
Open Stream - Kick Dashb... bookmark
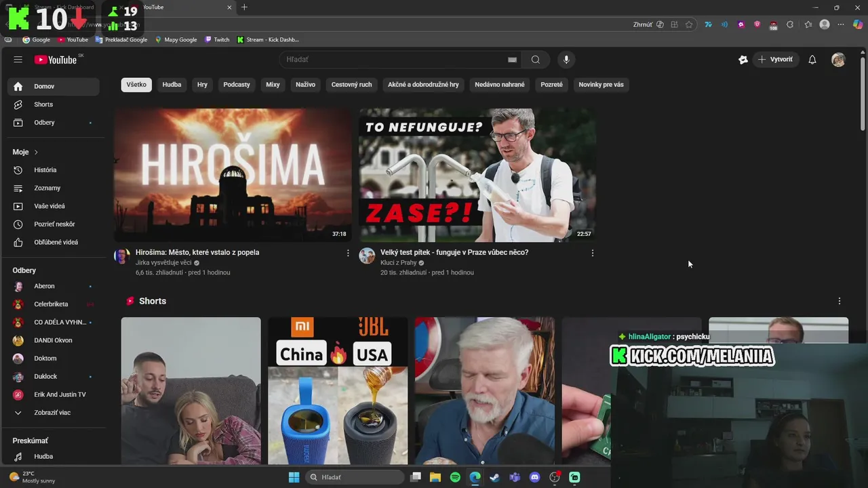[x=268, y=39]
